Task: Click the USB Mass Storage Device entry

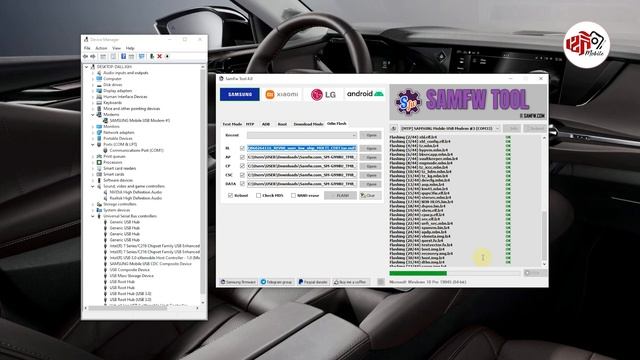Action: coord(131,276)
